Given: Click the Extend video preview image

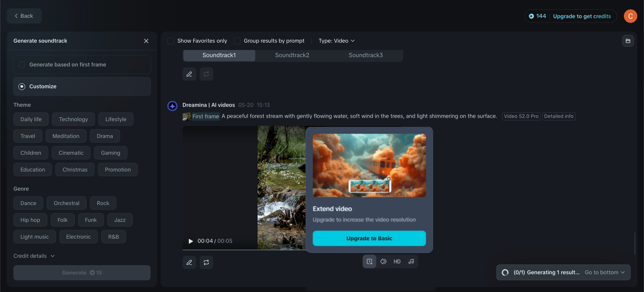Looking at the screenshot, I should pos(369,165).
